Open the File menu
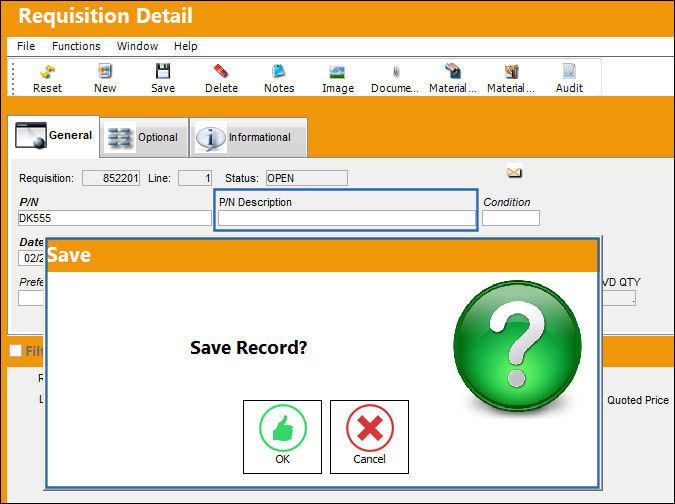This screenshot has height=504, width=675. click(x=26, y=46)
